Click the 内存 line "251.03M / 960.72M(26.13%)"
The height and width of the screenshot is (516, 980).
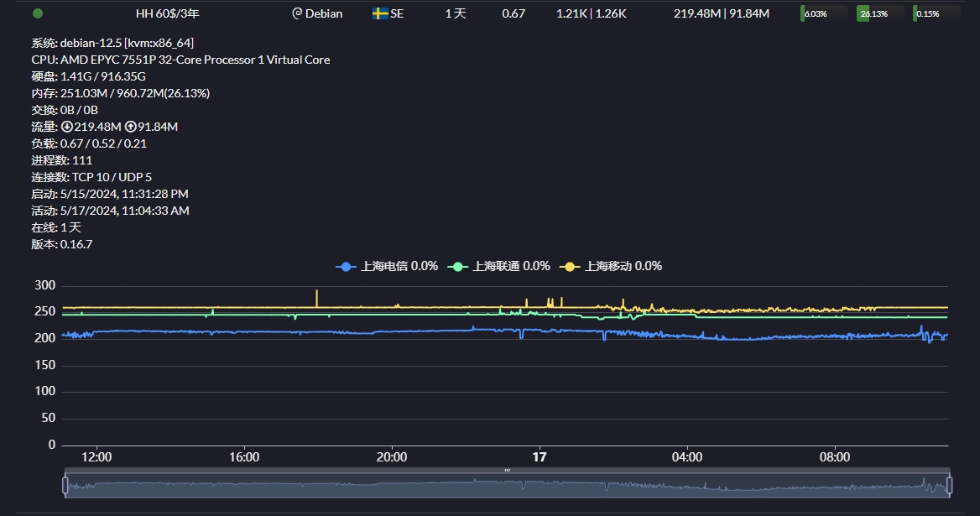click(x=121, y=94)
